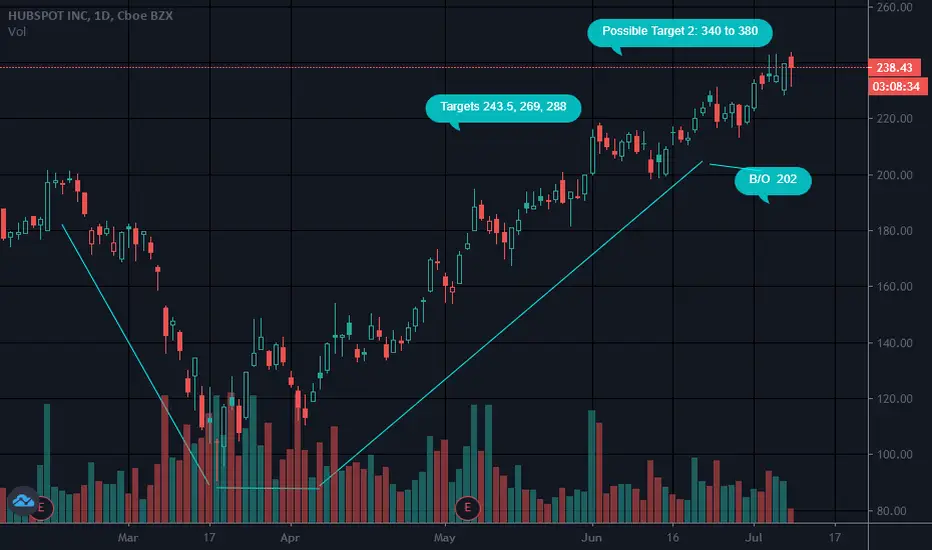Image resolution: width=932 pixels, height=550 pixels.
Task: Select the flat teal base line near April
Action: click(267, 488)
